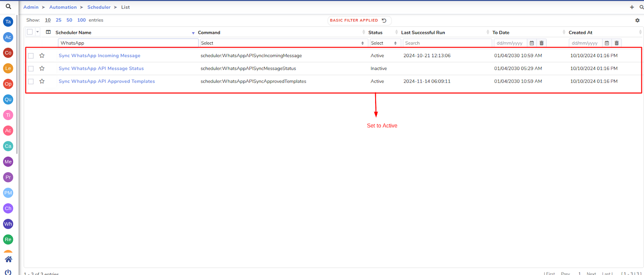
Task: Check the Sync WhatsApp Incoming Message row
Action: tap(31, 56)
